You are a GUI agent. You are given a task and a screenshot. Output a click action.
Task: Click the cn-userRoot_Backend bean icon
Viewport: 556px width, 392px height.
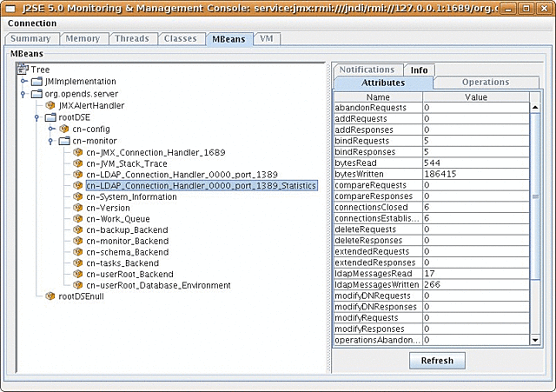click(x=78, y=274)
